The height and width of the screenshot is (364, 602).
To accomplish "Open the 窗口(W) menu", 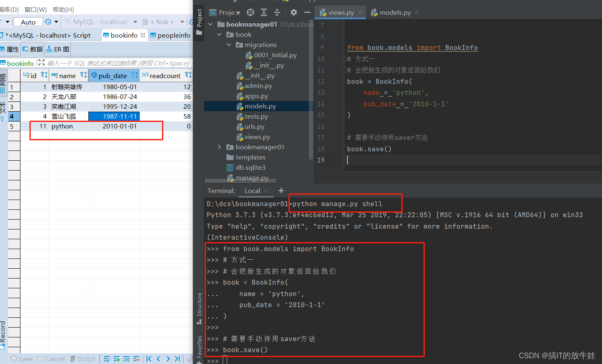I will click(x=36, y=9).
